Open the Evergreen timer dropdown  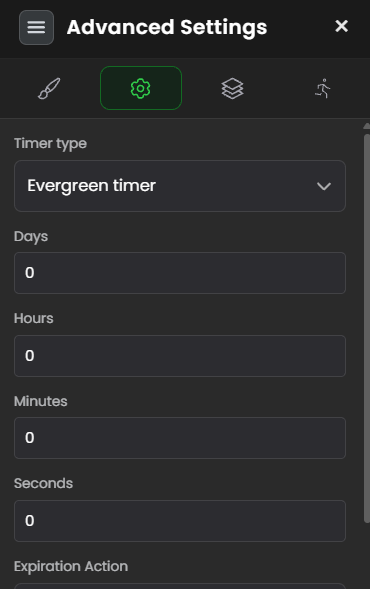tap(180, 186)
